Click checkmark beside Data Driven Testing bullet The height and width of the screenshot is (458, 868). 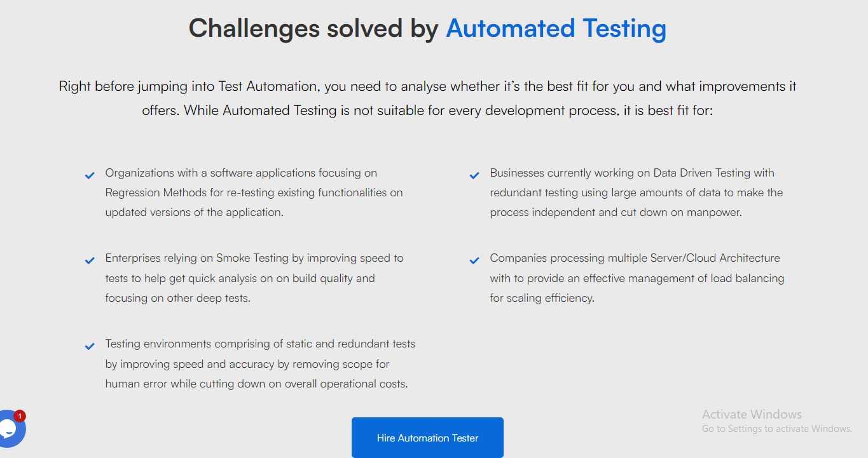[x=474, y=175]
